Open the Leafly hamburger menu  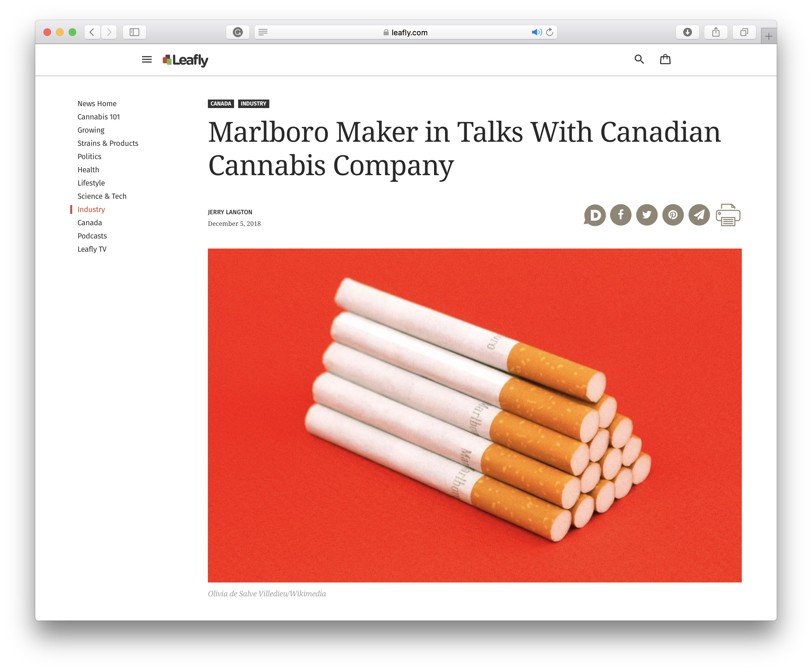tap(146, 60)
